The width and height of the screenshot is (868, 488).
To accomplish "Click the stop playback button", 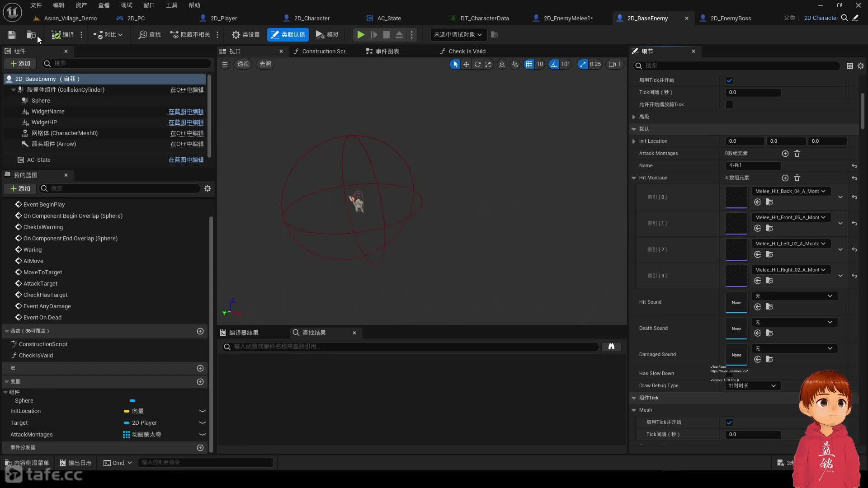I will (387, 35).
